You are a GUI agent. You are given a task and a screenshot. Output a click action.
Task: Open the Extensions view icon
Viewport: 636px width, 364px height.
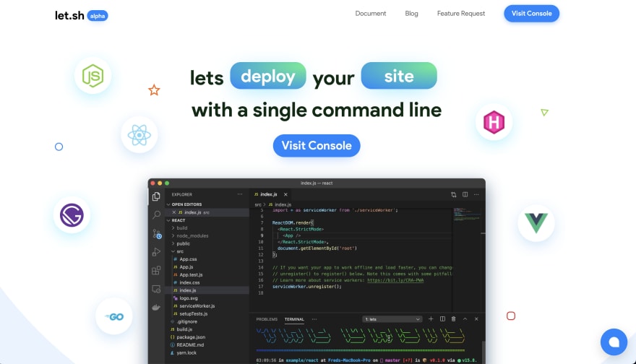(156, 270)
